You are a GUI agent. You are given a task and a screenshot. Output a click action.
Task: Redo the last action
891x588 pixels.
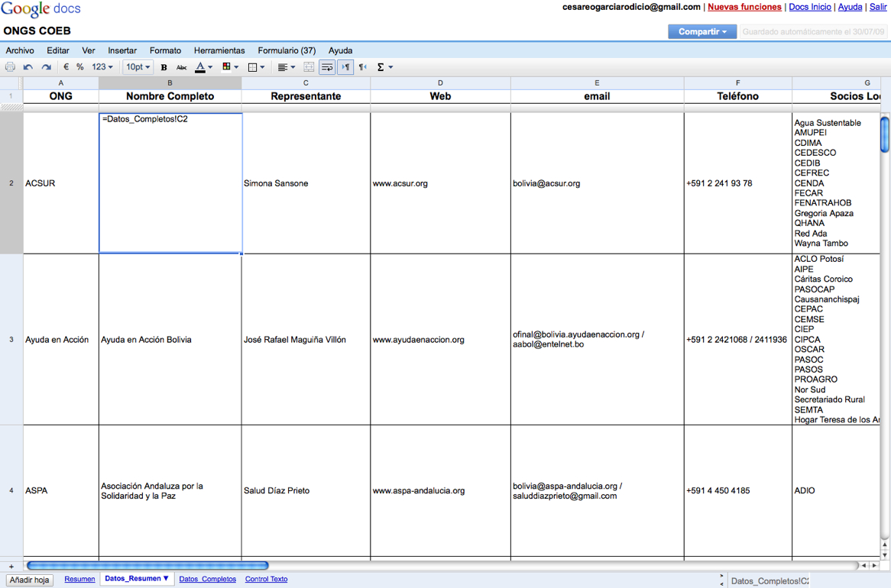(47, 67)
